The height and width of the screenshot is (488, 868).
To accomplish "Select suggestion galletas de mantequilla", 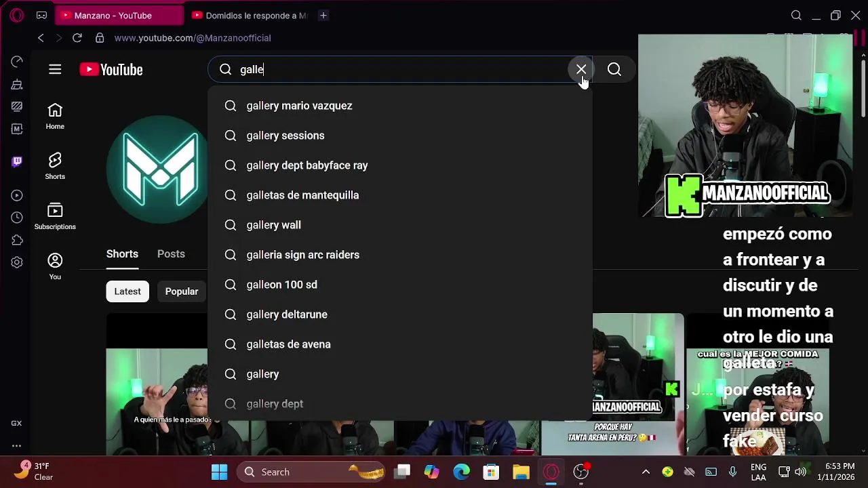I will [400, 195].
